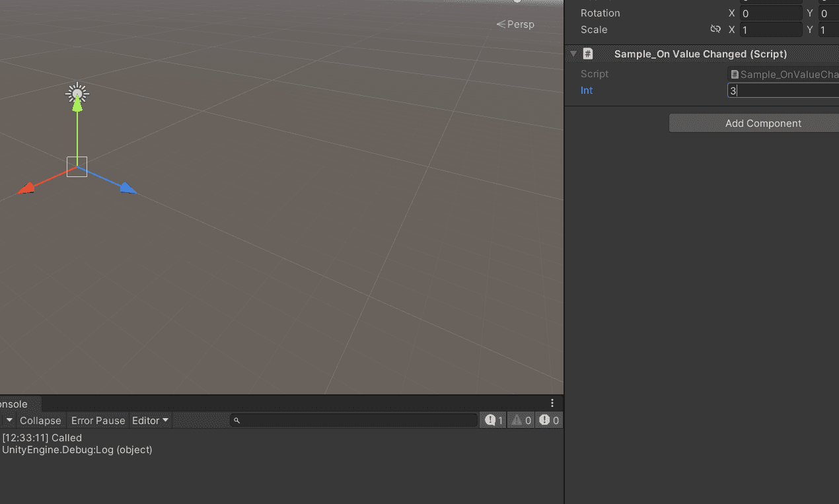This screenshot has width=839, height=504.
Task: Edit the Int value field
Action: [784, 90]
